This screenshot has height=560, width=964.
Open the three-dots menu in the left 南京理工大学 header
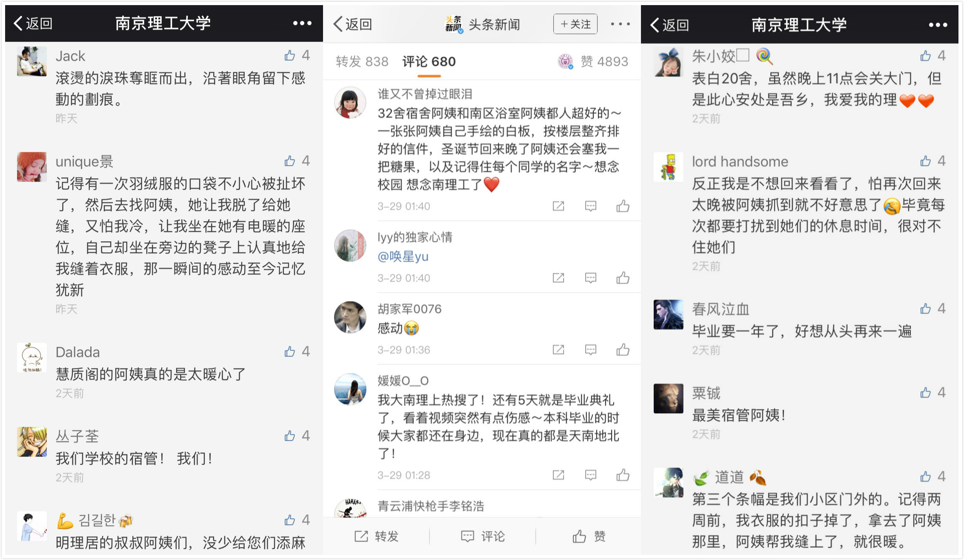pos(302,23)
